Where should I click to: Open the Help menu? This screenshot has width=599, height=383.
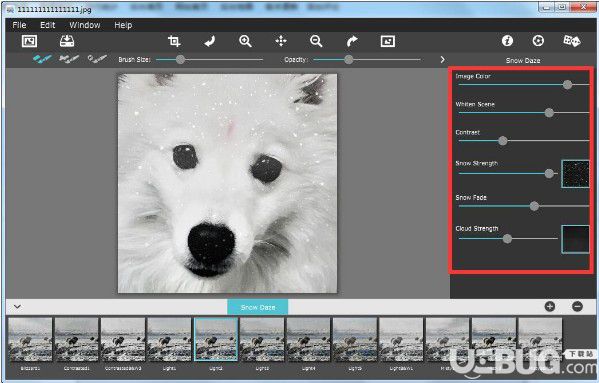click(x=123, y=25)
